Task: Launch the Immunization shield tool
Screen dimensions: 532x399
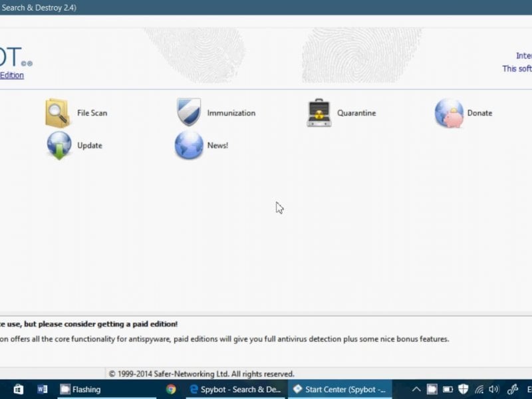Action: [x=215, y=112]
